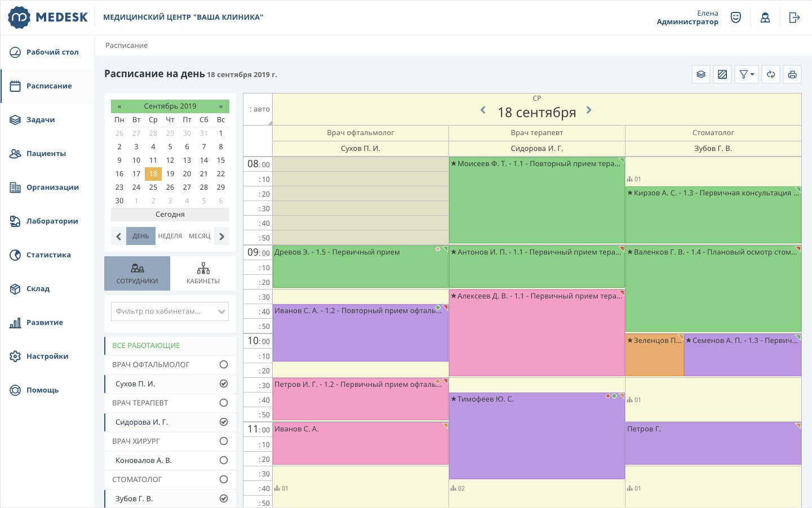This screenshot has height=508, width=812.
Task: Open the Статистика section in sidebar
Action: click(x=48, y=255)
